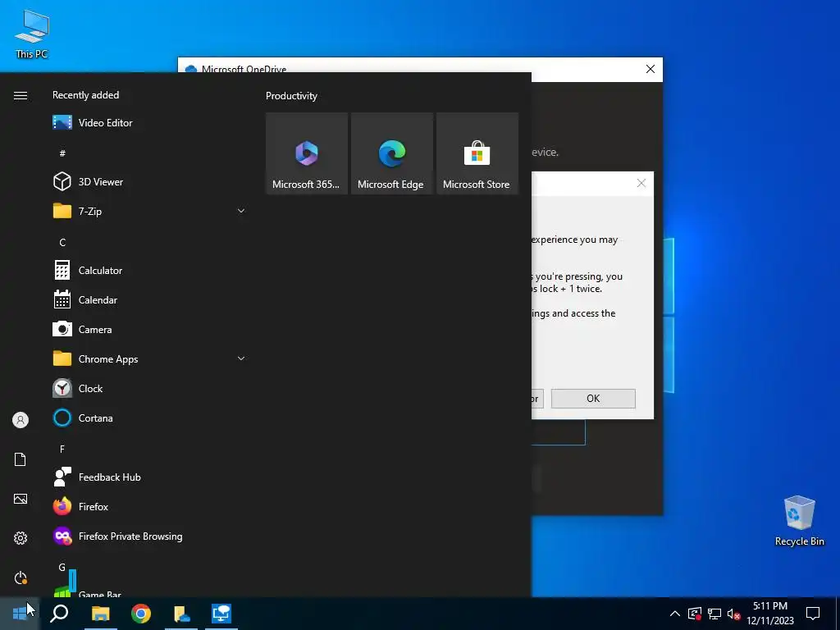
Task: Open File Explorer from taskbar
Action: (100, 614)
